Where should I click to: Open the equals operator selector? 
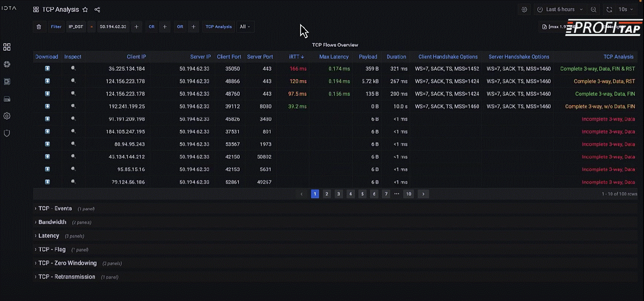point(92,27)
